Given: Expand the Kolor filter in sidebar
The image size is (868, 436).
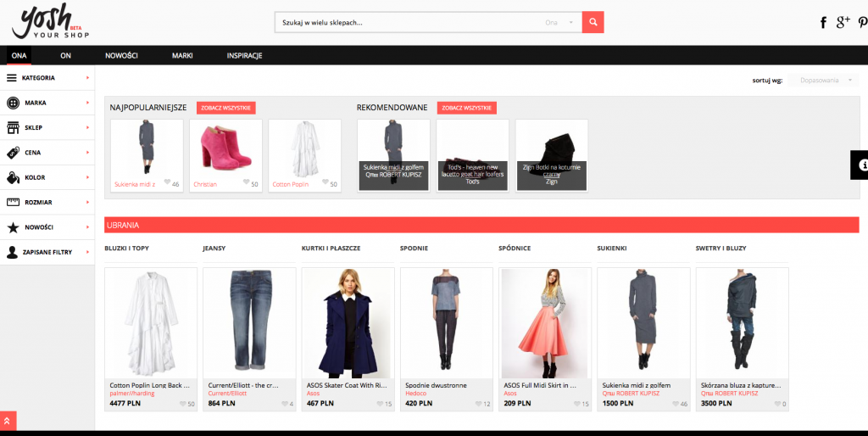Looking at the screenshot, I should tap(47, 177).
